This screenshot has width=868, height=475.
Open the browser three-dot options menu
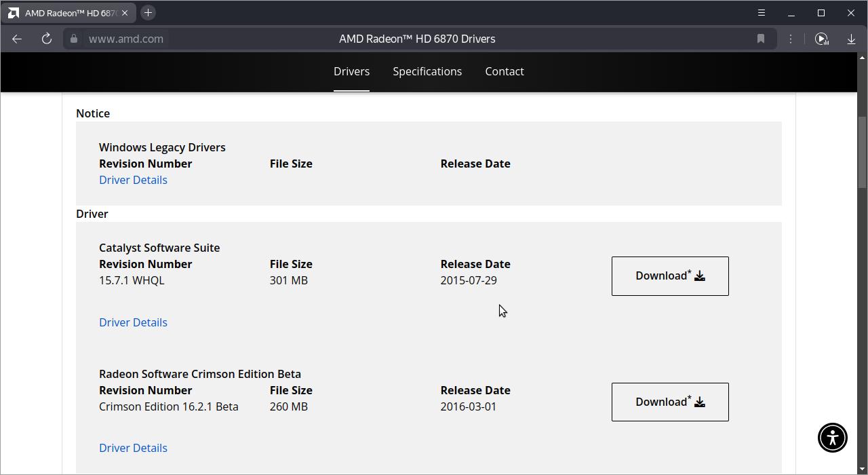tap(791, 39)
